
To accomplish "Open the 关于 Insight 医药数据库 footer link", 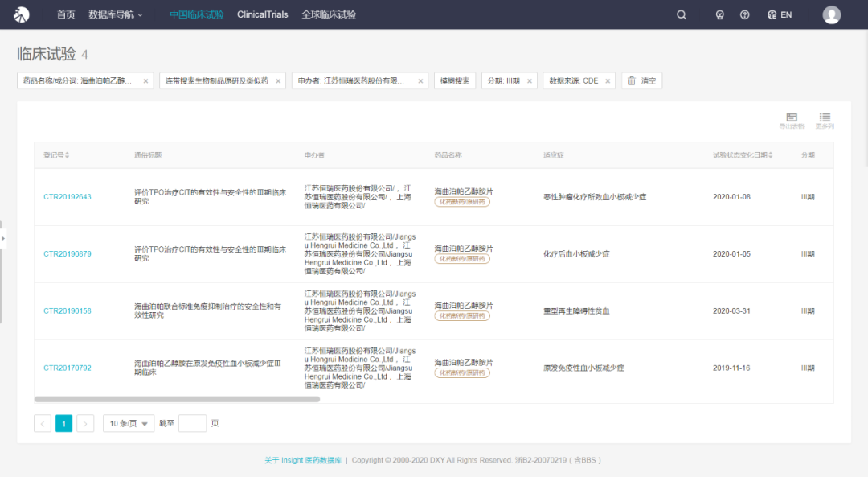I will click(303, 460).
